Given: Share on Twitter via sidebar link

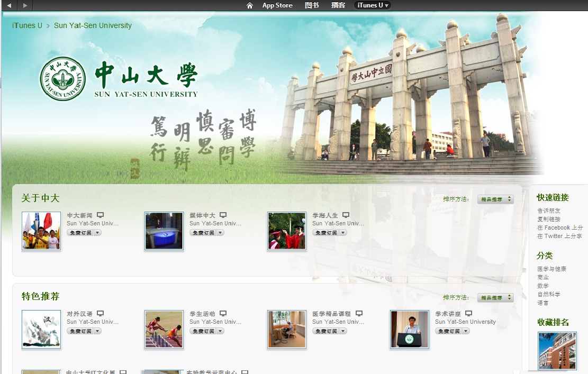Looking at the screenshot, I should pyautogui.click(x=559, y=236).
